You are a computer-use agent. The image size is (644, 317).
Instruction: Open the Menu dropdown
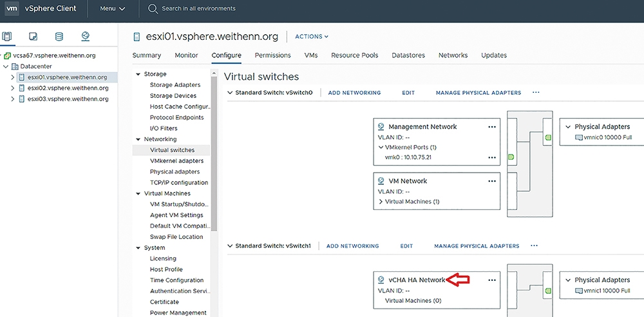[113, 8]
